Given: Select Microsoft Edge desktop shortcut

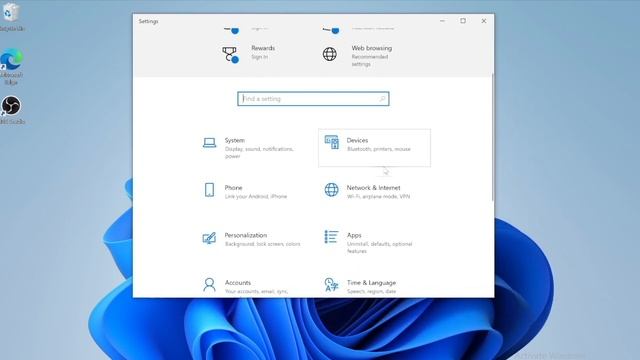Looking at the screenshot, I should coord(11,67).
